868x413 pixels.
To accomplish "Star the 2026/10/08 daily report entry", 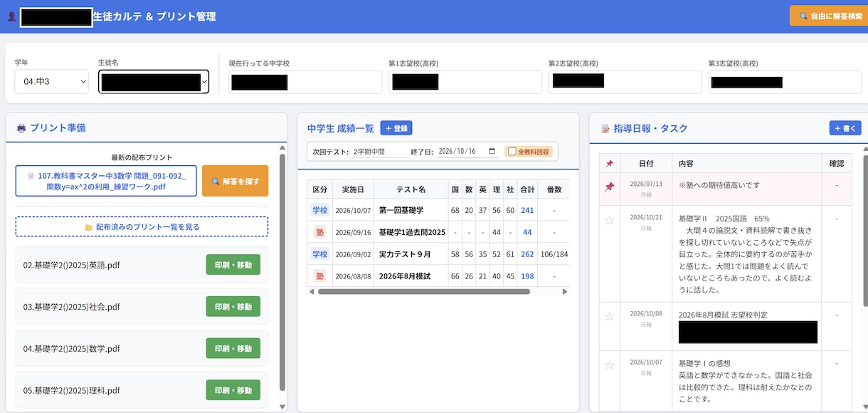I will click(609, 317).
